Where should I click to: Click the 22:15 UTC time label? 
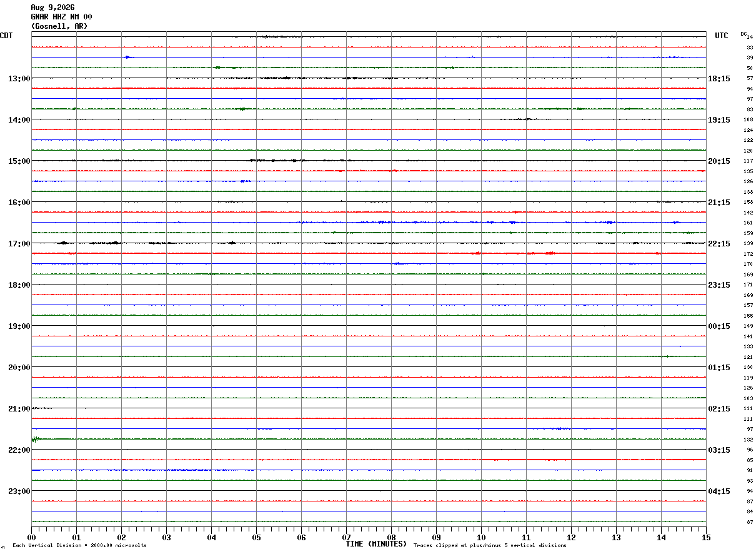pyautogui.click(x=719, y=244)
